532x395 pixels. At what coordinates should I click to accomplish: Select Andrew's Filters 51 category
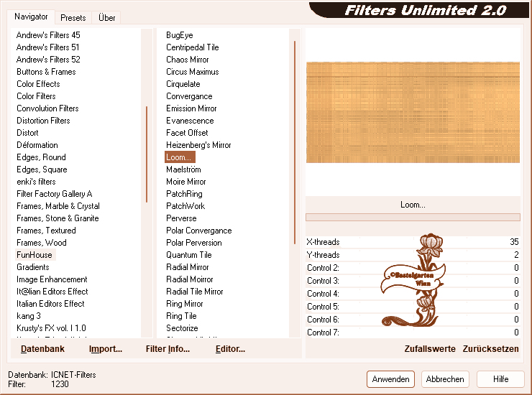pyautogui.click(x=47, y=47)
